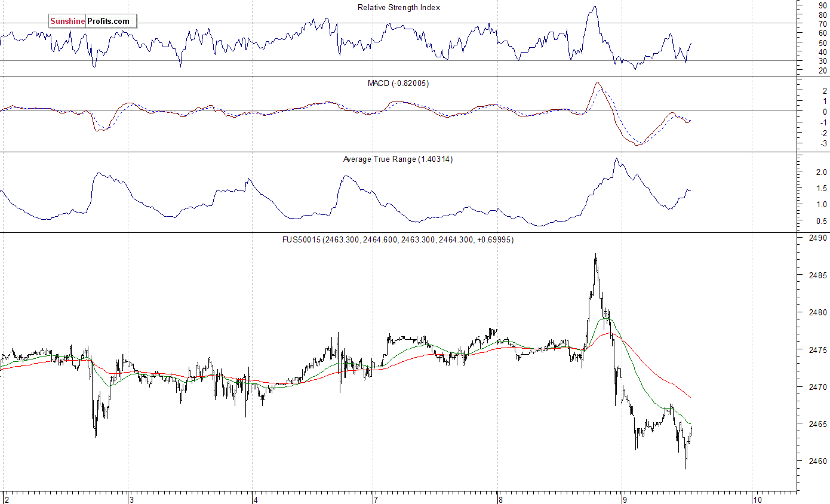This screenshot has width=830, height=504.
Task: Select the Average True Range (1.40314) label
Action: (398, 159)
